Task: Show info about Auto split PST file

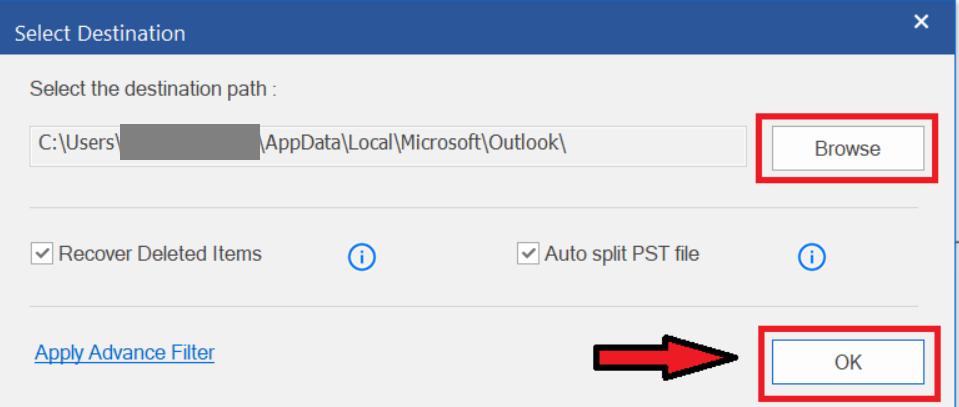Action: coord(812,258)
